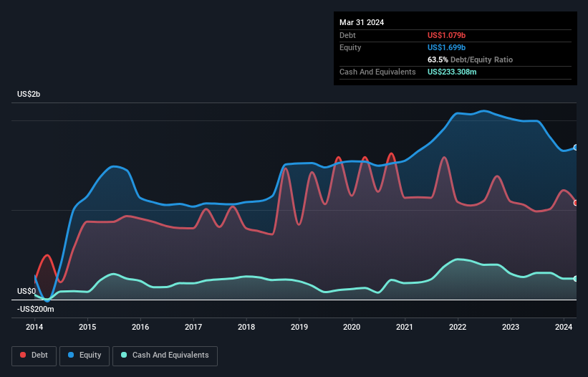The height and width of the screenshot is (377, 588).
Task: Click the 2014 x-axis label
Action: [x=34, y=328]
